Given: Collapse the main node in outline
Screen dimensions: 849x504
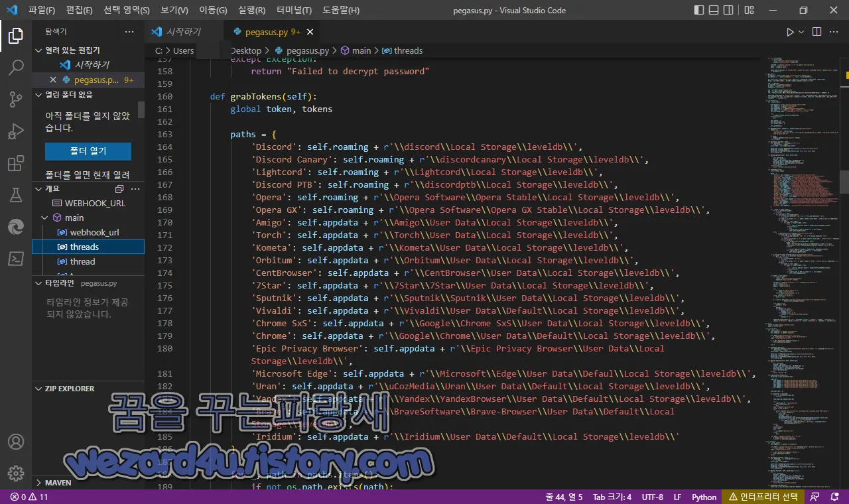Looking at the screenshot, I should pyautogui.click(x=45, y=218).
